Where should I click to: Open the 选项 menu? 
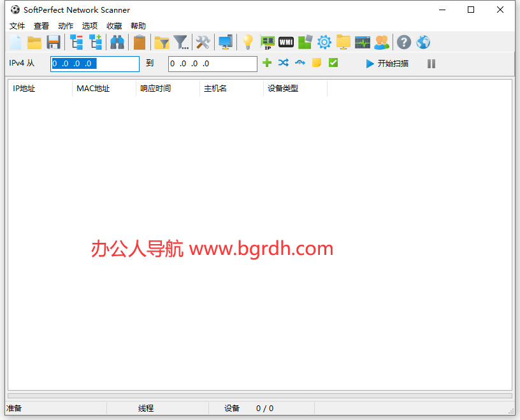[x=90, y=26]
